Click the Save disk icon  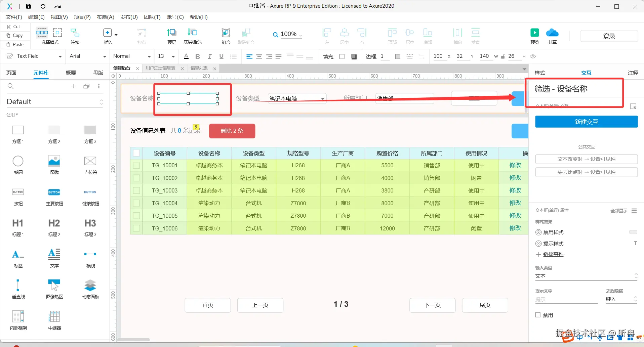29,6
